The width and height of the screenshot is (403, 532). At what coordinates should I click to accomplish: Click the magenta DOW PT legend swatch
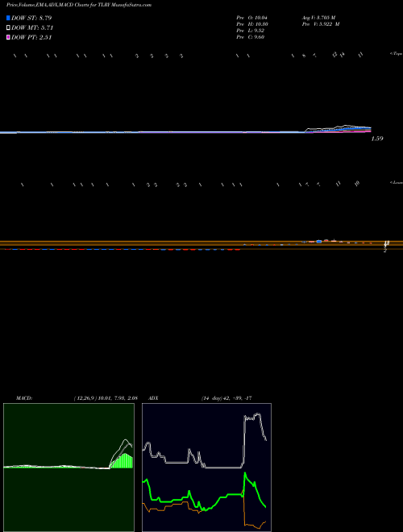pos(8,38)
